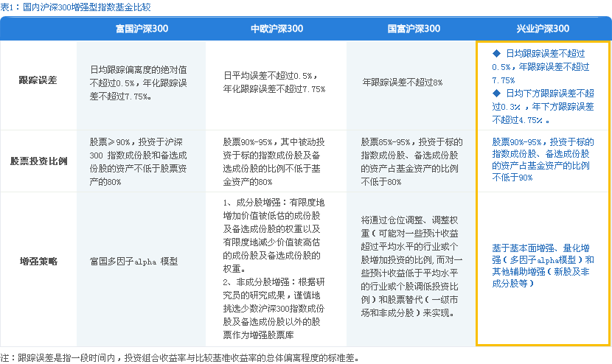The height and width of the screenshot is (364, 612).
Task: Select the 国富沪深300 column header
Action: click(414, 29)
